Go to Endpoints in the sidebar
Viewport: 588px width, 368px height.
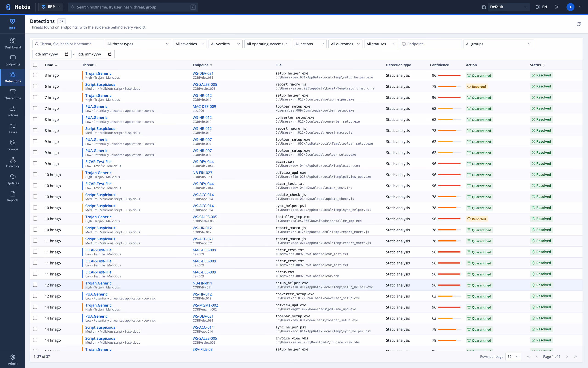pyautogui.click(x=13, y=60)
